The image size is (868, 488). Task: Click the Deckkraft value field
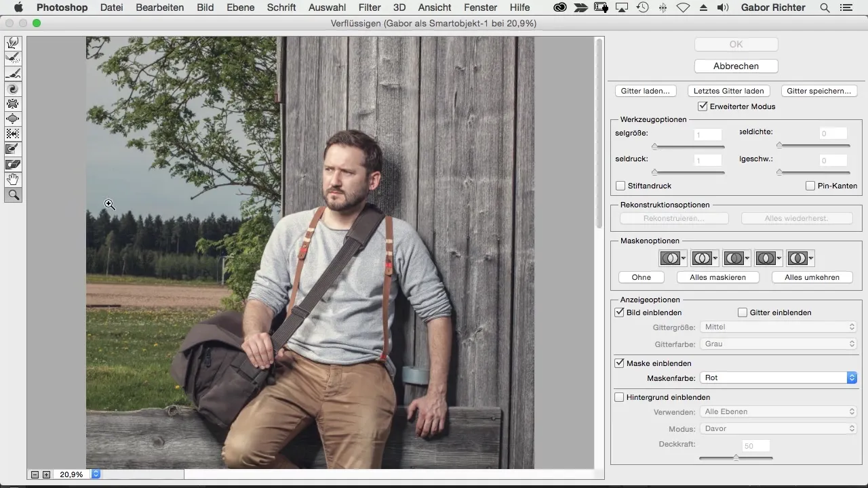tap(757, 446)
